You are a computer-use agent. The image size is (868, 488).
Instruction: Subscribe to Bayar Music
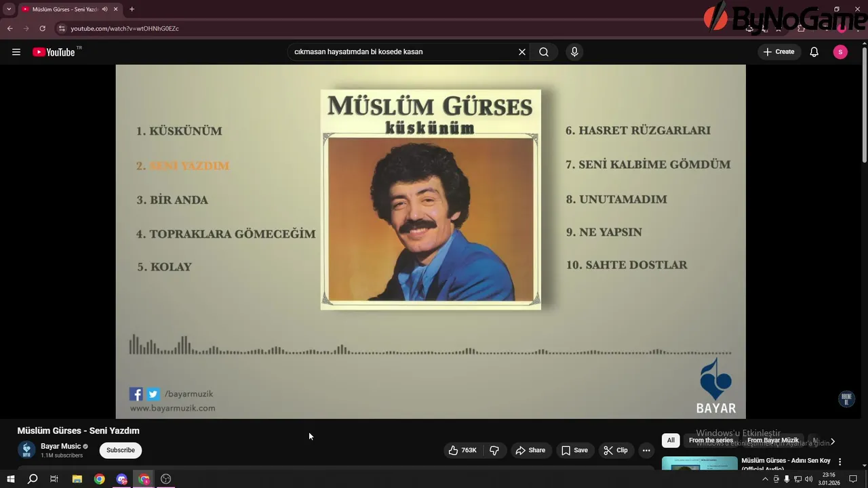(x=121, y=450)
